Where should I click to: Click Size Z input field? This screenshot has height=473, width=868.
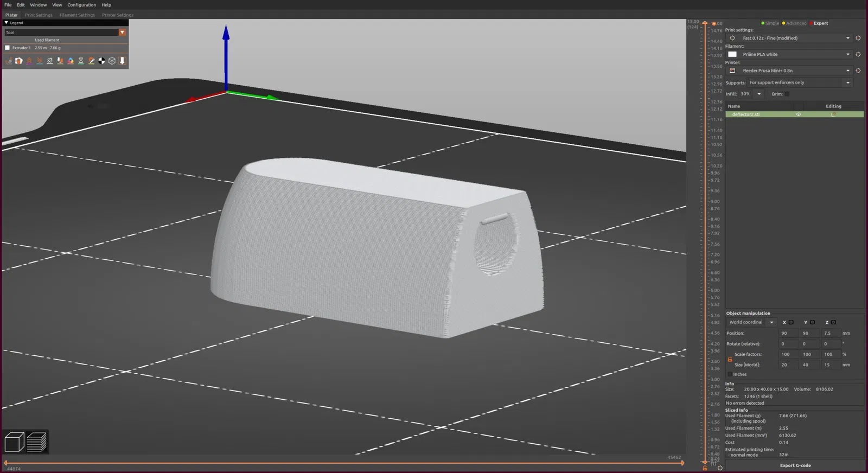[831, 365]
